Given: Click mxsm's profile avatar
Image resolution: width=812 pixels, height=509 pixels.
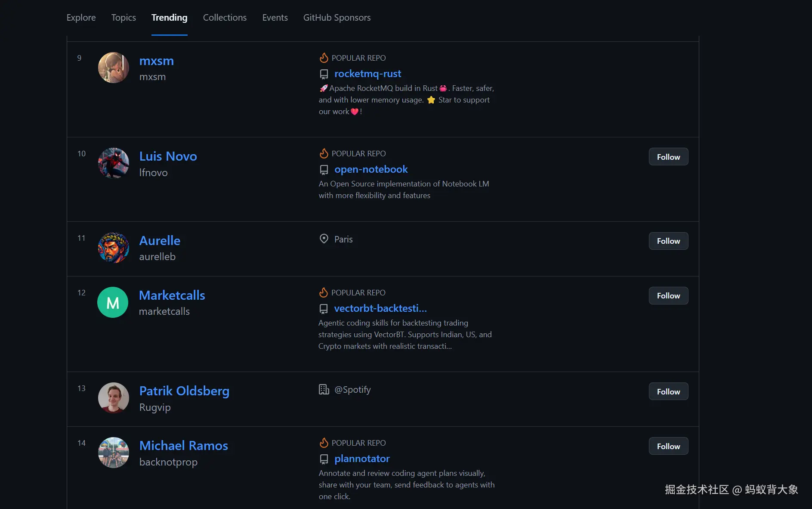Looking at the screenshot, I should [x=113, y=68].
